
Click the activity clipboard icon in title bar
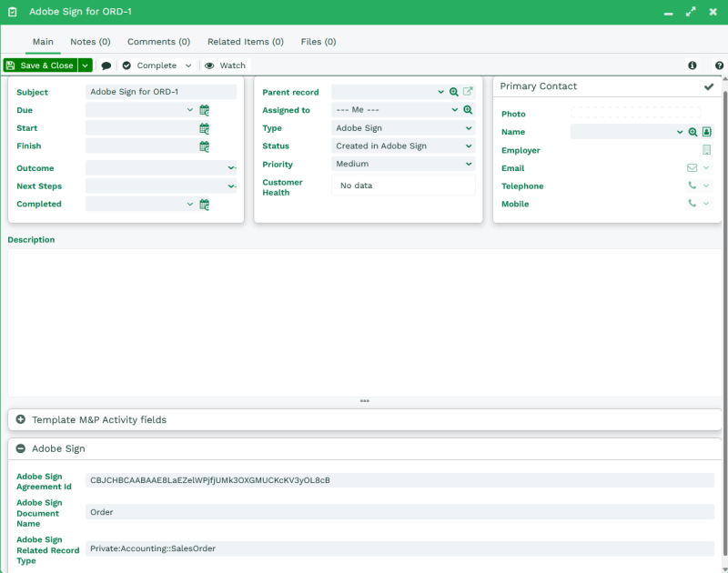point(13,12)
